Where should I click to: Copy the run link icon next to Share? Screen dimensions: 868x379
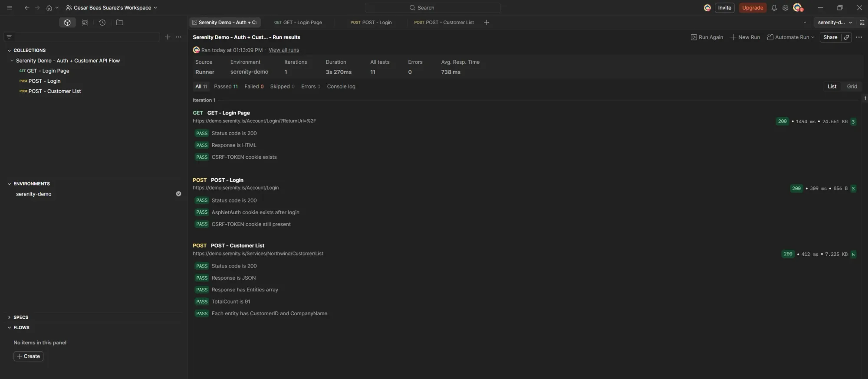[x=846, y=37]
